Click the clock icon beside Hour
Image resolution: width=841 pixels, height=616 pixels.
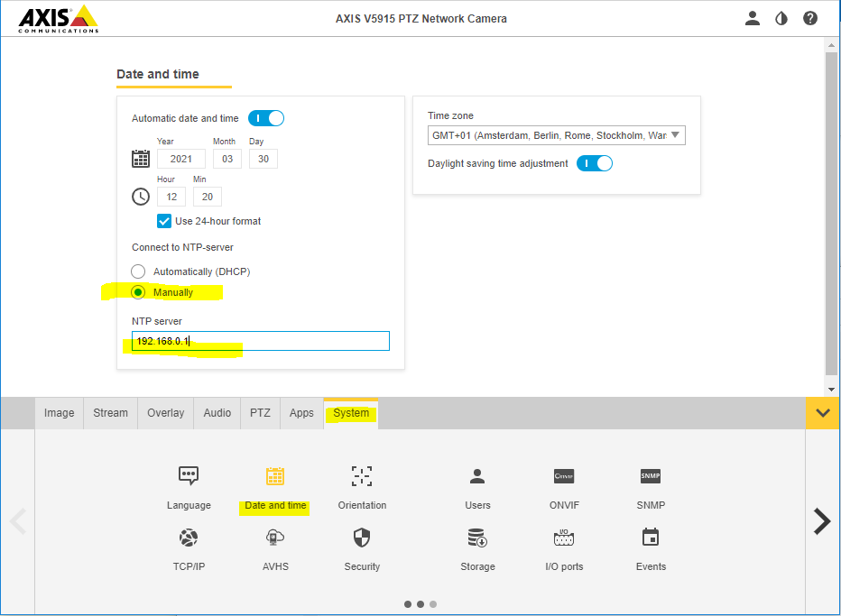pyautogui.click(x=141, y=197)
